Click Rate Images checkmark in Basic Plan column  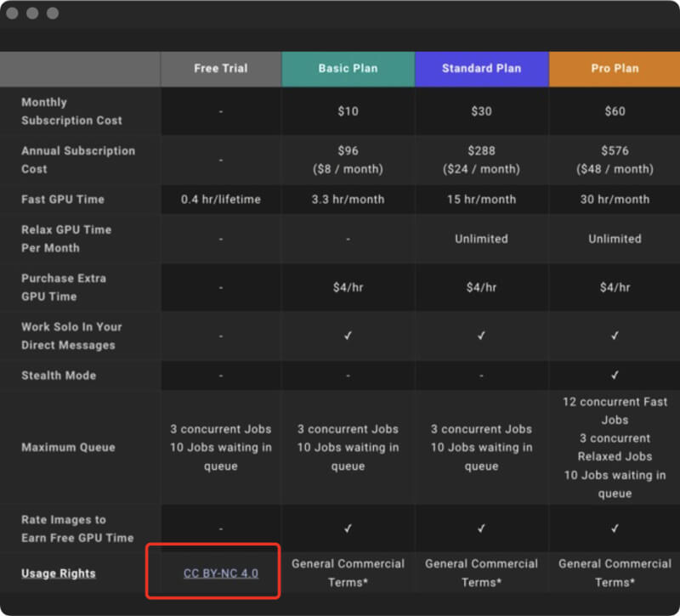click(x=348, y=528)
